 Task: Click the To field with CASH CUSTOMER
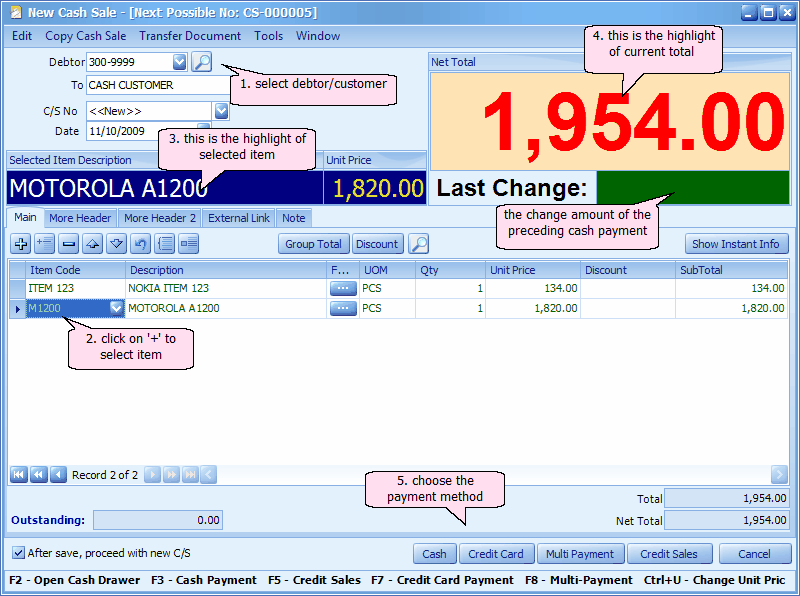point(158,85)
